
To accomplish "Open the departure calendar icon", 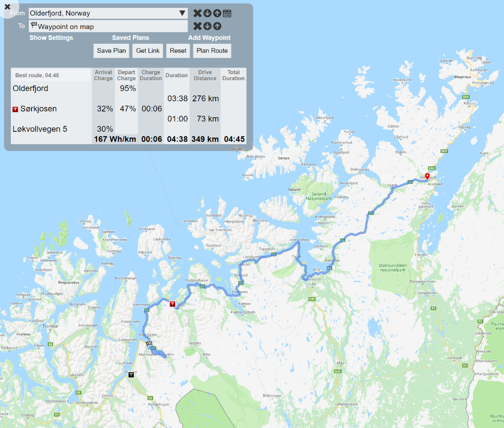I will coord(227,13).
